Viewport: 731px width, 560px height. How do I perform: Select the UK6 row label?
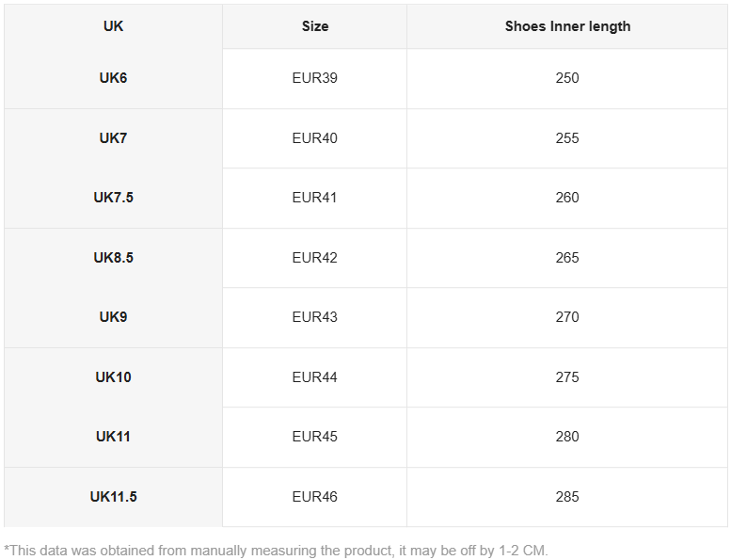(113, 78)
